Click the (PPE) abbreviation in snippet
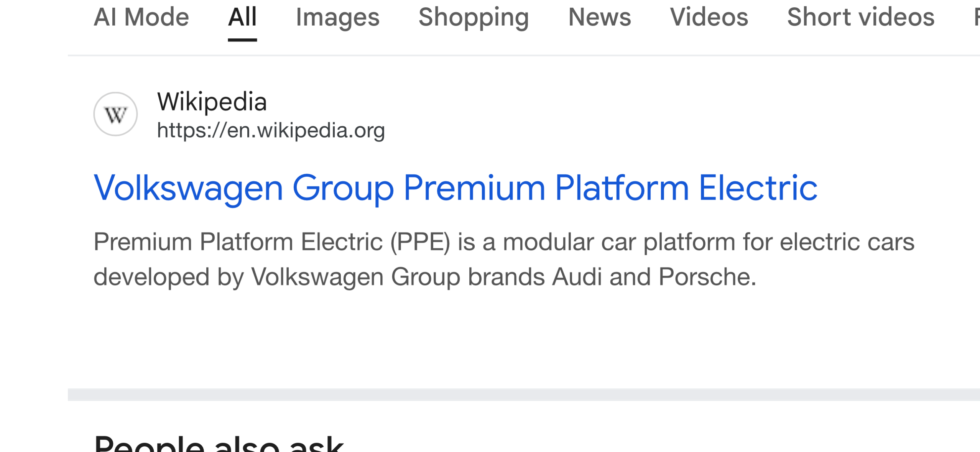The height and width of the screenshot is (452, 980). coord(420,242)
